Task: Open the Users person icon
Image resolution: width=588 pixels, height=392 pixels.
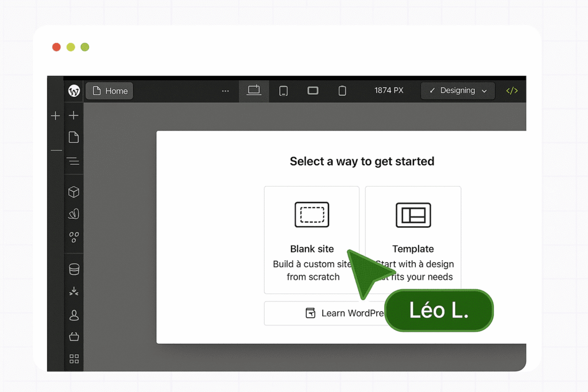Action: tap(73, 315)
